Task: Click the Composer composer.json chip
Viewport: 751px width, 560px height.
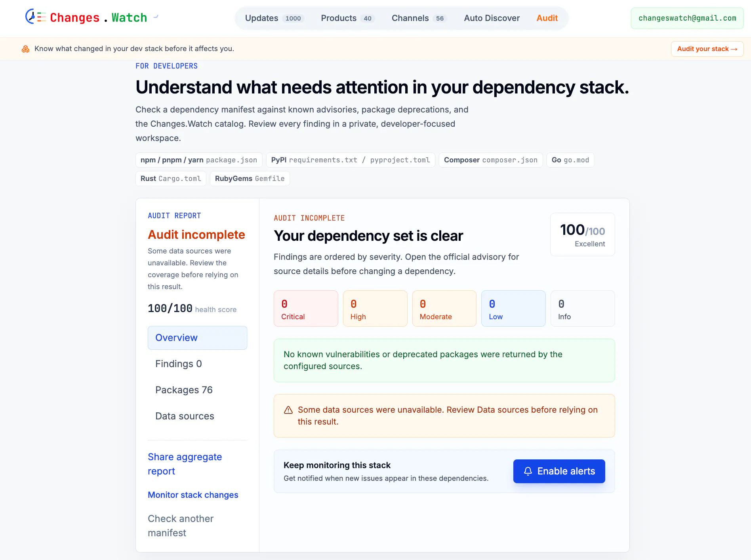Action: [491, 160]
